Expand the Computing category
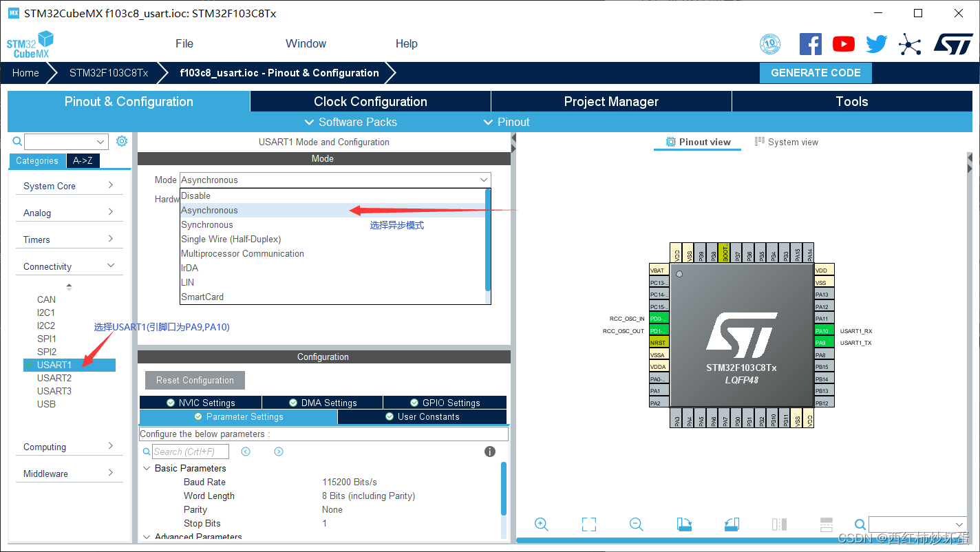Image resolution: width=980 pixels, height=552 pixels. pos(69,447)
